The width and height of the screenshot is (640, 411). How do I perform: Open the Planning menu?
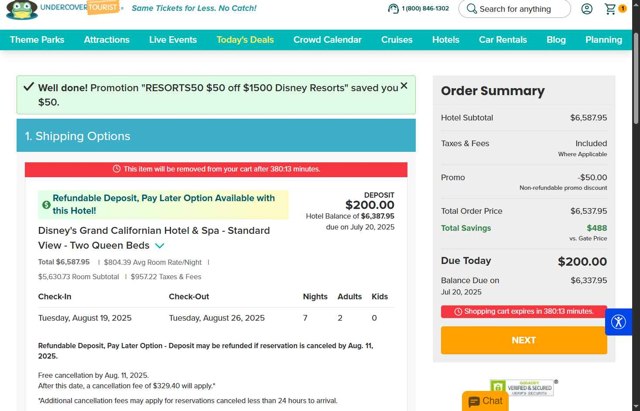pyautogui.click(x=604, y=40)
